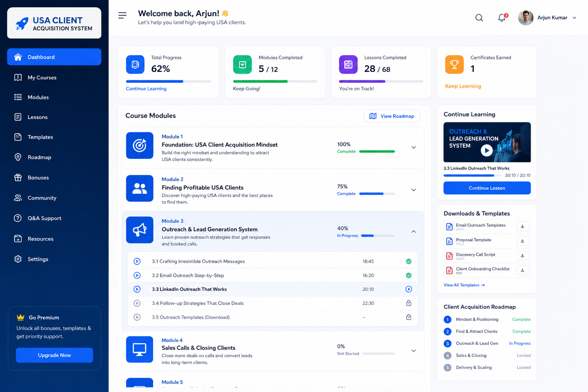This screenshot has height=392, width=588.
Task: Click play icon for lesson 3.2
Action: pos(137,275)
